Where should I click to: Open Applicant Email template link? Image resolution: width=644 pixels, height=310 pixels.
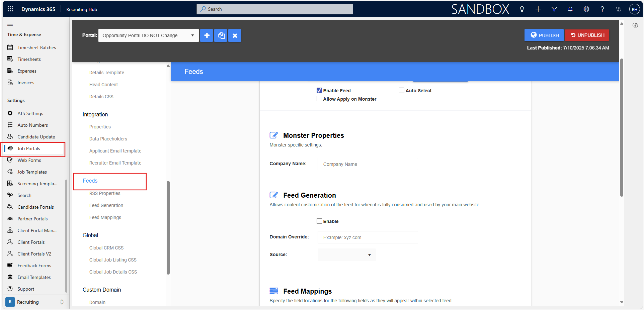[115, 151]
